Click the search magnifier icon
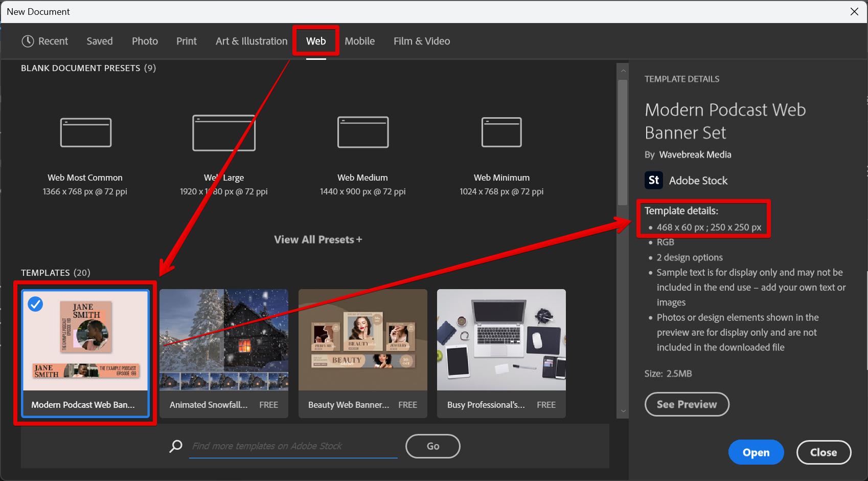The width and height of the screenshot is (868, 481). [x=176, y=446]
